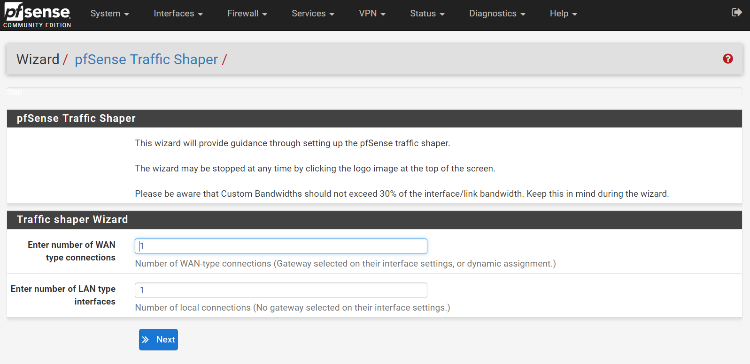Viewport: 750px width, 364px height.
Task: Expand the Interfaces menu
Action: [x=178, y=14]
